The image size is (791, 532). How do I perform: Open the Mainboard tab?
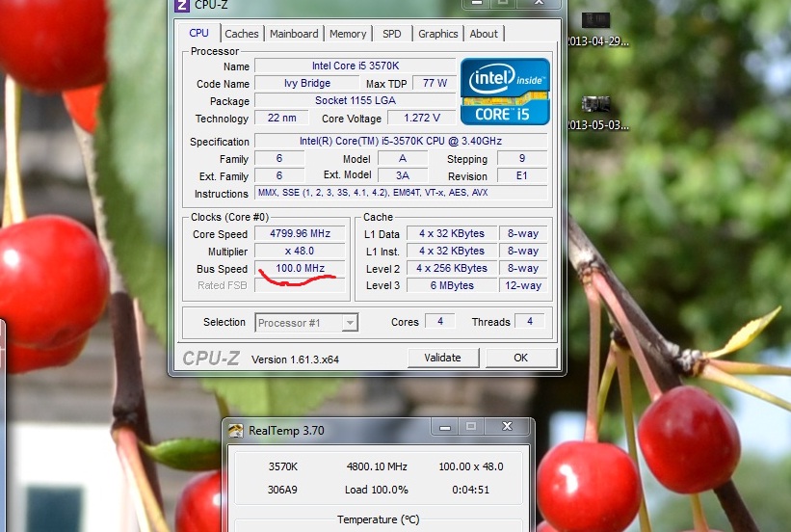click(294, 34)
